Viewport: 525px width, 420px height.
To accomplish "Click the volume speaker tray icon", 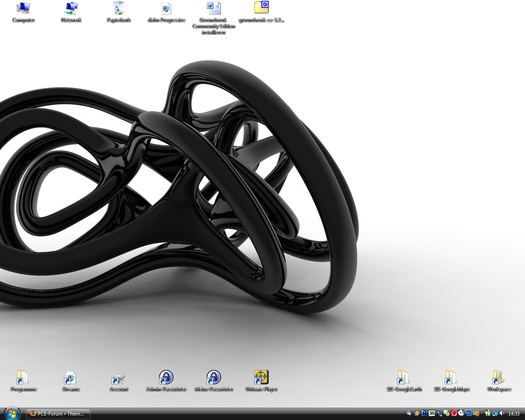I will [x=502, y=413].
